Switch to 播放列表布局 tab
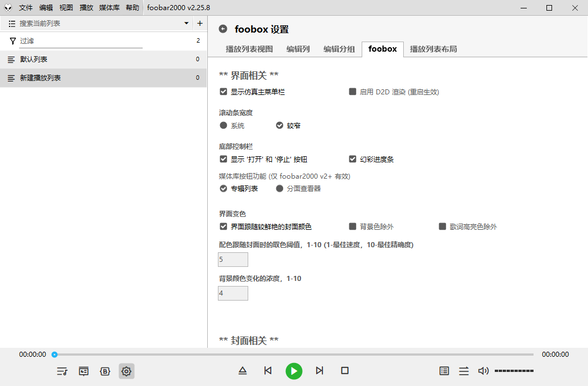Viewport: 588px width, 386px height. coord(434,49)
